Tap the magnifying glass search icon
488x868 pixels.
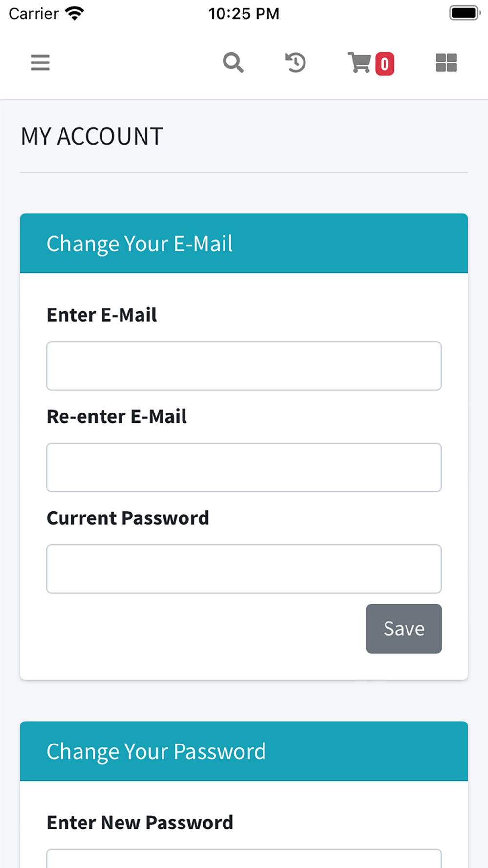click(233, 62)
